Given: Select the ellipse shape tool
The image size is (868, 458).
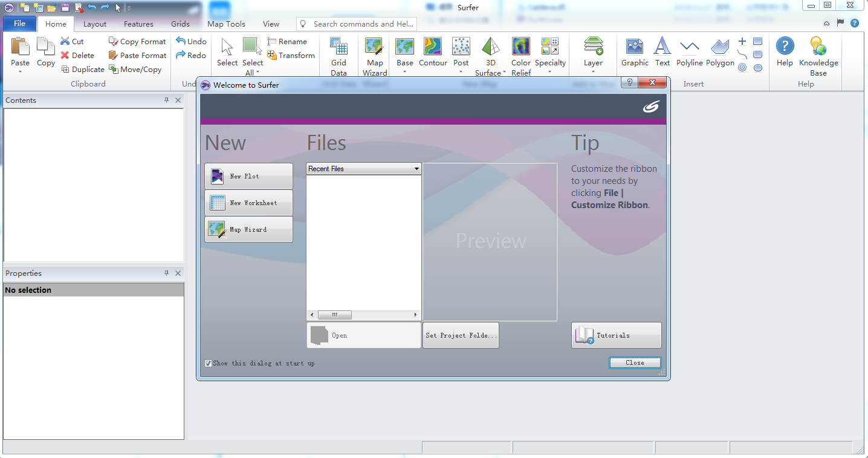Looking at the screenshot, I should click(x=757, y=68).
